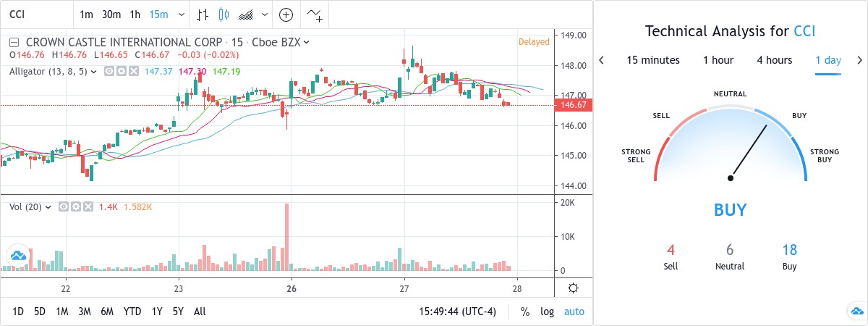Viewport: 868px width, 326px height.
Task: Click the Buy count 18
Action: (x=789, y=250)
